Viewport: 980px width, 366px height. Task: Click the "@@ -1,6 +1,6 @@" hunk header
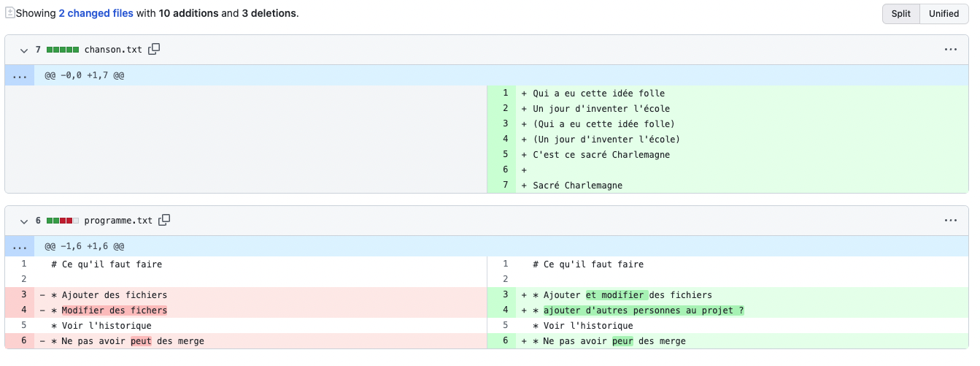pos(84,246)
